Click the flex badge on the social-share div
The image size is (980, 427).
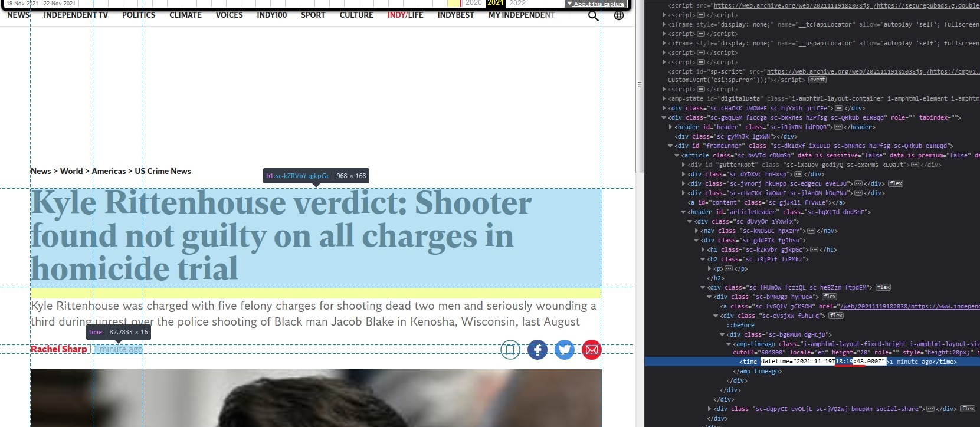[x=968, y=409]
